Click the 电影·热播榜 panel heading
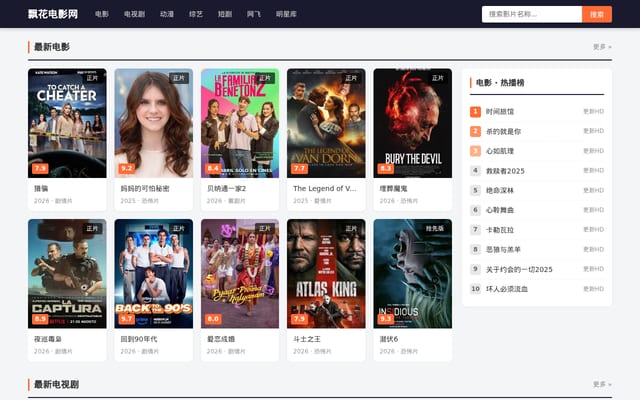This screenshot has width=640, height=400. tap(500, 83)
